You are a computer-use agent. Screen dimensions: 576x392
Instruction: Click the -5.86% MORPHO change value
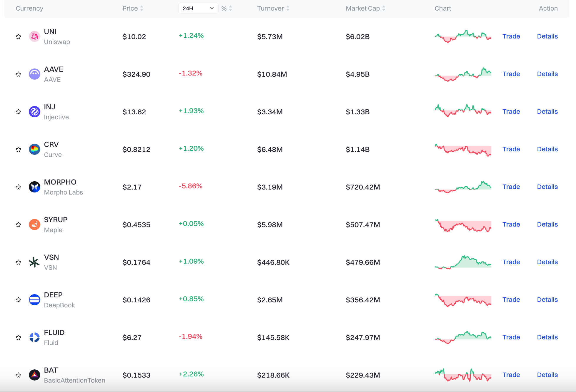pyautogui.click(x=191, y=186)
